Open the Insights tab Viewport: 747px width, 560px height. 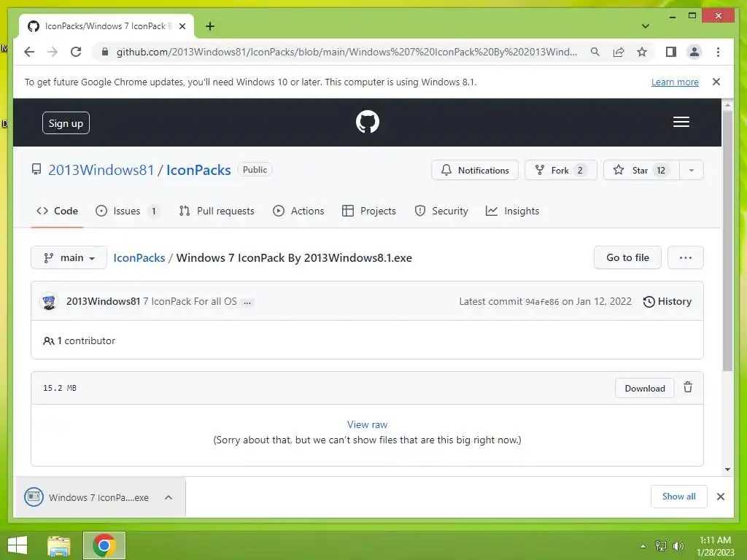click(513, 211)
